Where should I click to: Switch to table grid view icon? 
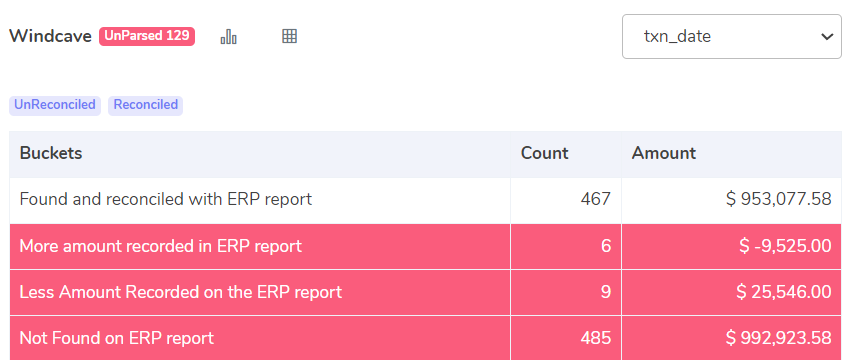(x=289, y=36)
